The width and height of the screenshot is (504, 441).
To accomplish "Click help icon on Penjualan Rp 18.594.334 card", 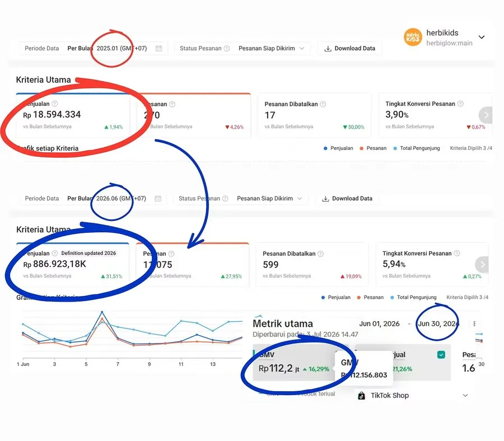I will 55,104.
